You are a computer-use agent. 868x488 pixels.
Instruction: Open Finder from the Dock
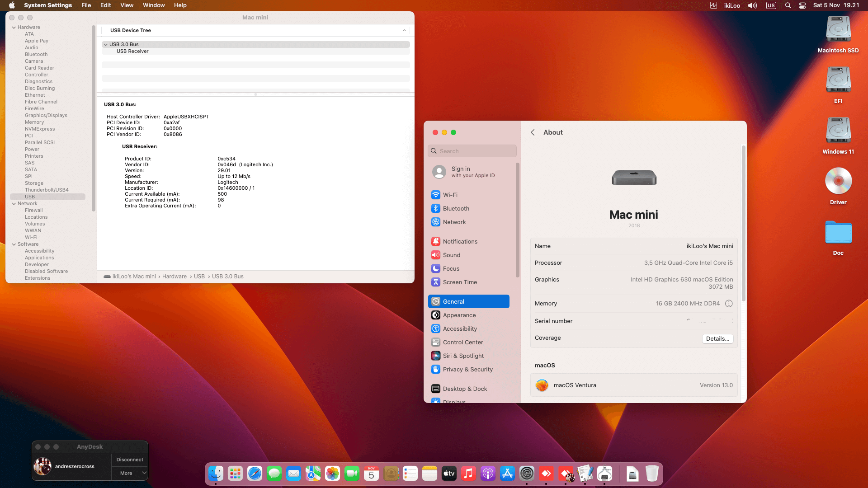[216, 474]
